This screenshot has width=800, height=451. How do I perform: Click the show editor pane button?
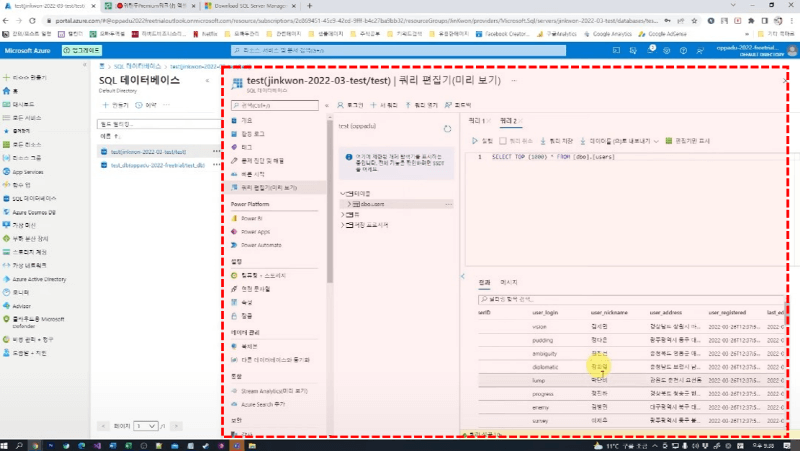(688, 141)
